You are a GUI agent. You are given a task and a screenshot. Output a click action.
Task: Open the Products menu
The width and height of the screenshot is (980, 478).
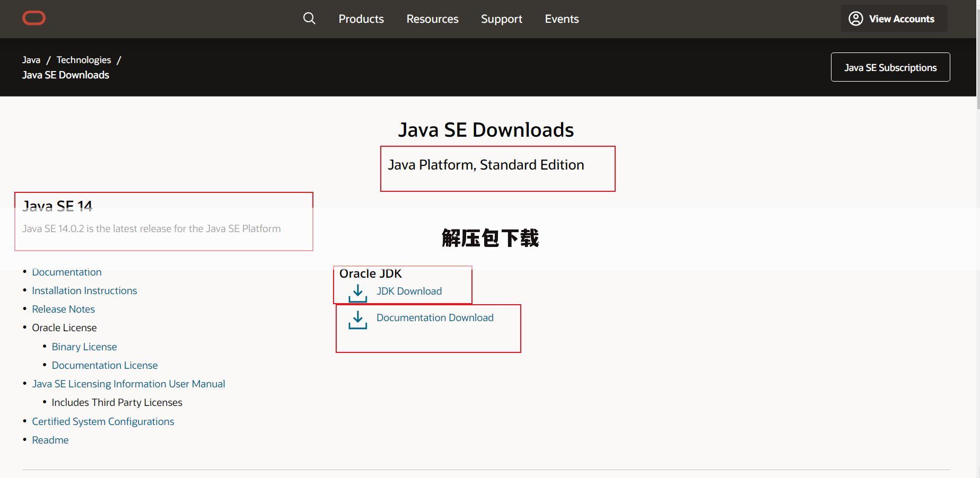click(x=361, y=19)
